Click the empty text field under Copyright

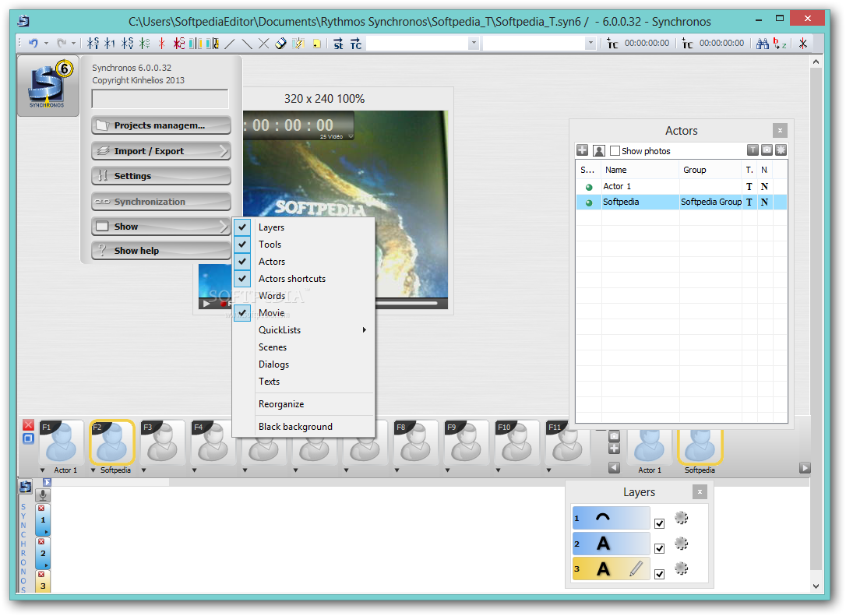[x=160, y=99]
